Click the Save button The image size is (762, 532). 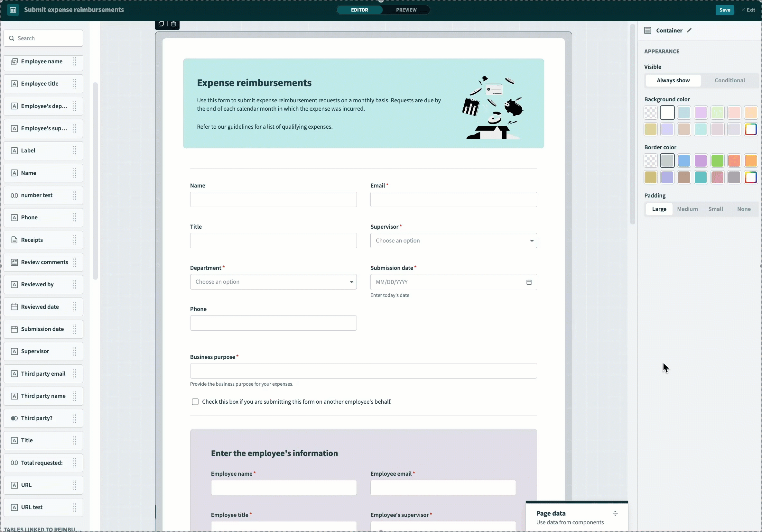coord(724,10)
